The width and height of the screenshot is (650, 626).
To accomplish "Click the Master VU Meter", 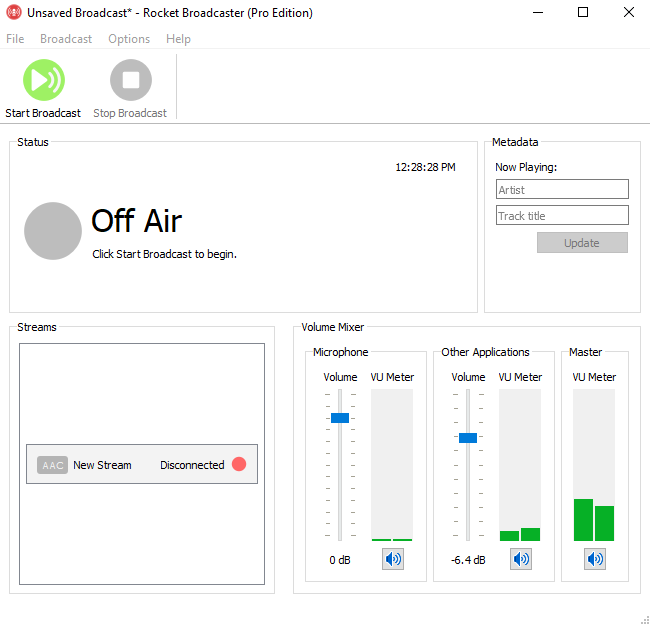I will point(594,465).
